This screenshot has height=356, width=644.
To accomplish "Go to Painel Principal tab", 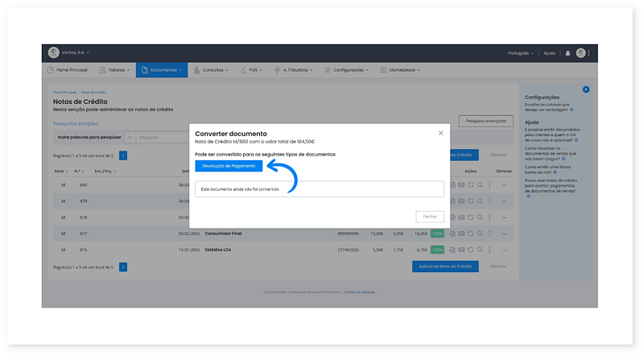I will 68,70.
